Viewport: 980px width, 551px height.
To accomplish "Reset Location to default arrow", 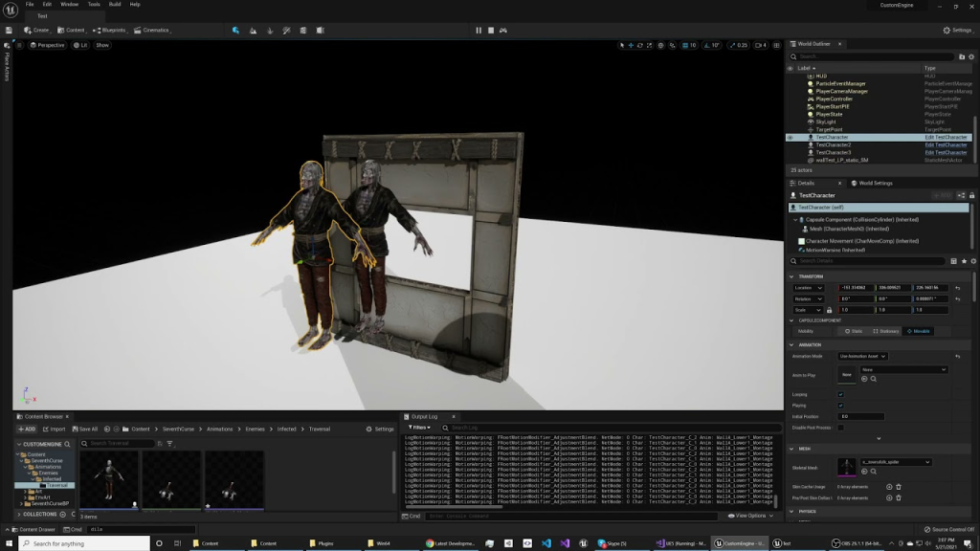I will point(957,287).
